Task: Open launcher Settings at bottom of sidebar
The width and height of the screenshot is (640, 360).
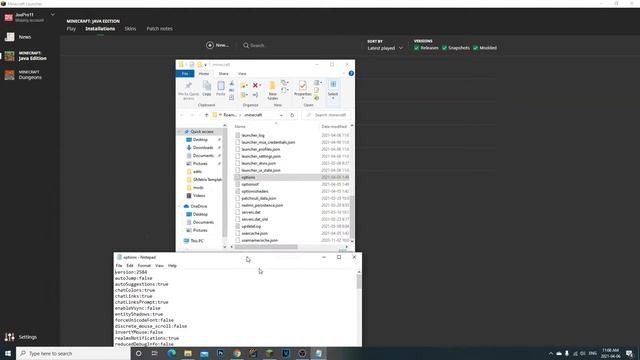Action: point(20,337)
